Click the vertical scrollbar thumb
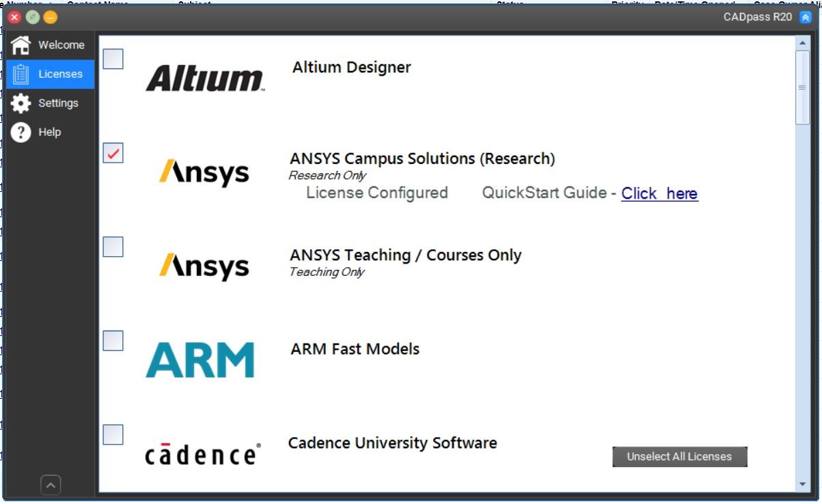Image resolution: width=822 pixels, height=504 pixels. coord(802,87)
